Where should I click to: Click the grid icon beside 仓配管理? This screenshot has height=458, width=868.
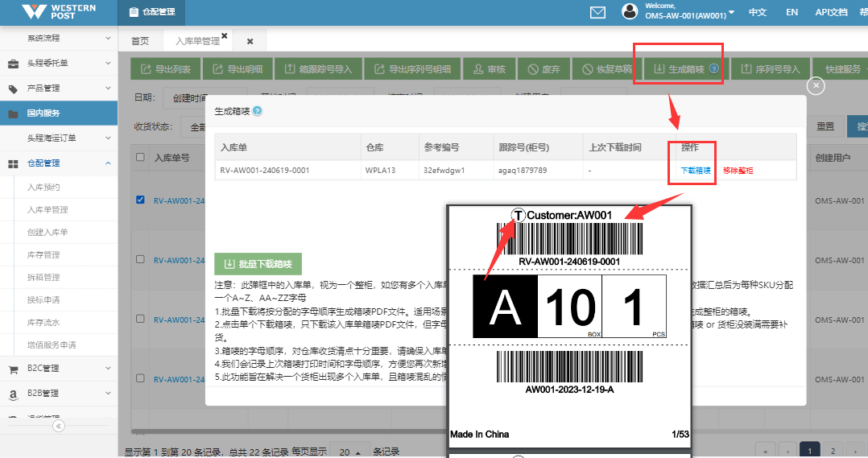[x=13, y=163]
